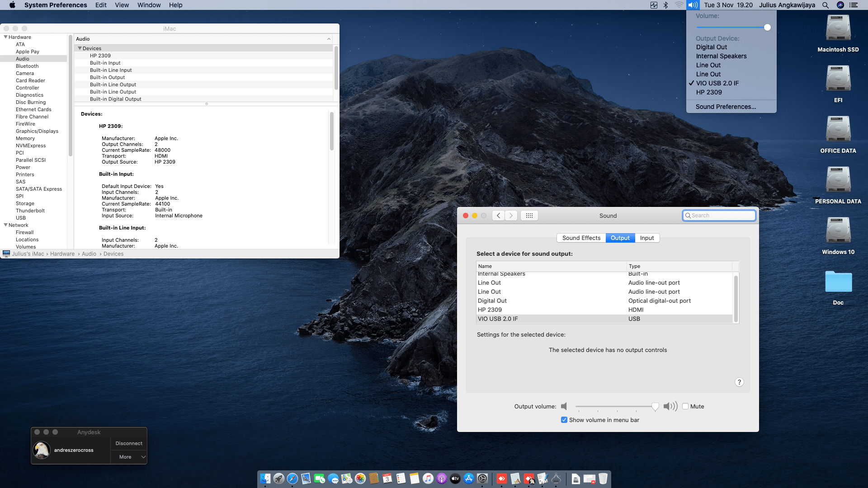The image size is (868, 488).
Task: Collapse the Hardware tree section
Action: [5, 37]
